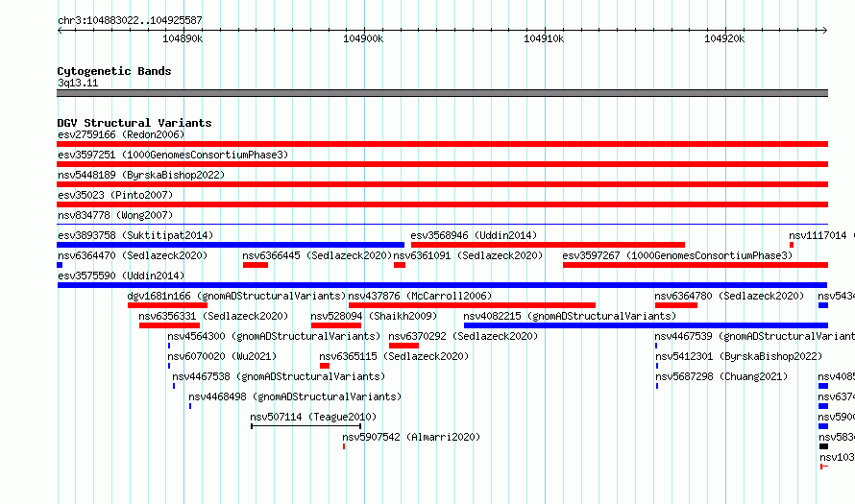
Task: Click the nsv6365115 (Sedlazeck2020) label
Action: click(x=394, y=356)
